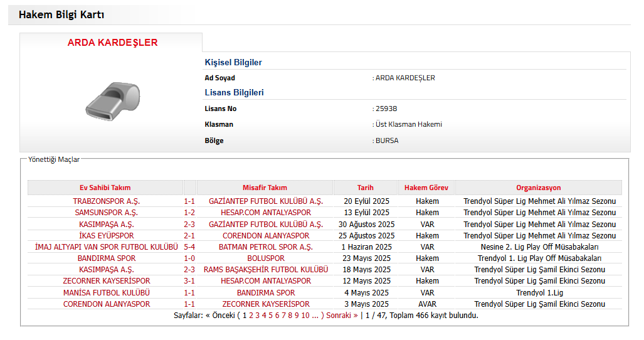Open the 5-4 match score link
The image size is (644, 340).
[189, 247]
